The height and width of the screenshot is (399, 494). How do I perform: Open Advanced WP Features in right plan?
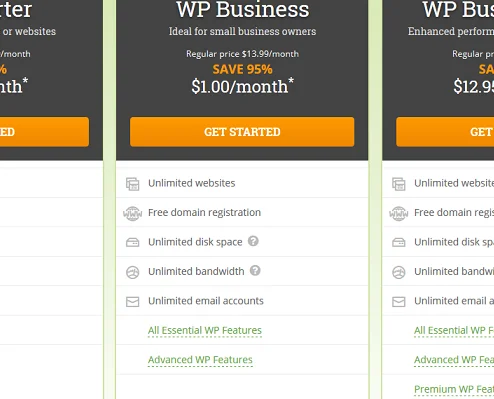point(454,360)
